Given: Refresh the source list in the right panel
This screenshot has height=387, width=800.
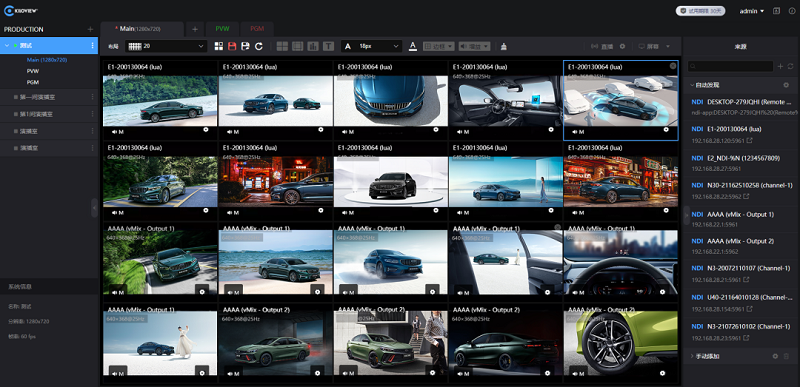Looking at the screenshot, I should tap(790, 66).
